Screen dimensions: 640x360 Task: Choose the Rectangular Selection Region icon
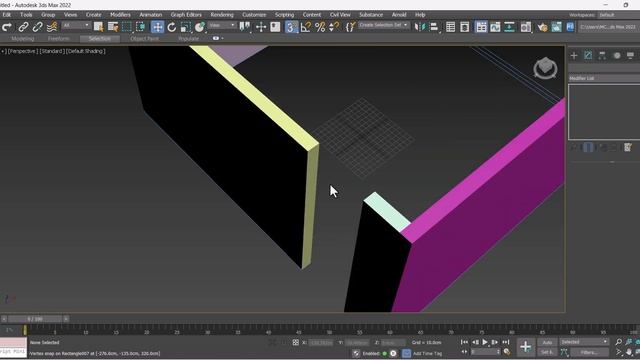click(127, 27)
